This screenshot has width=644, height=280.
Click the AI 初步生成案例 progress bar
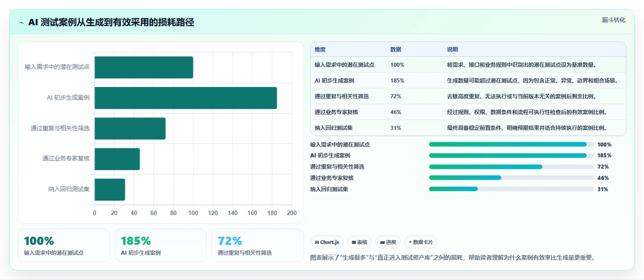[x=511, y=156]
